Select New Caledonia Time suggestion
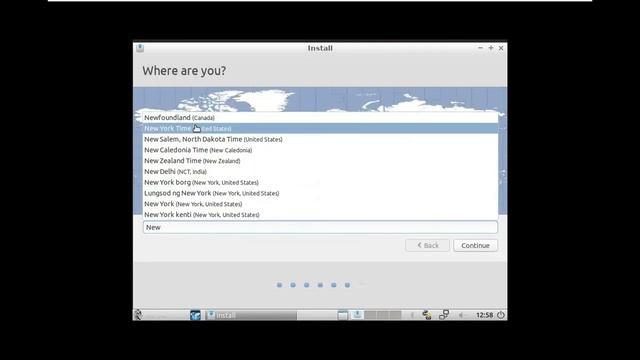The width and height of the screenshot is (640, 360). (x=320, y=150)
